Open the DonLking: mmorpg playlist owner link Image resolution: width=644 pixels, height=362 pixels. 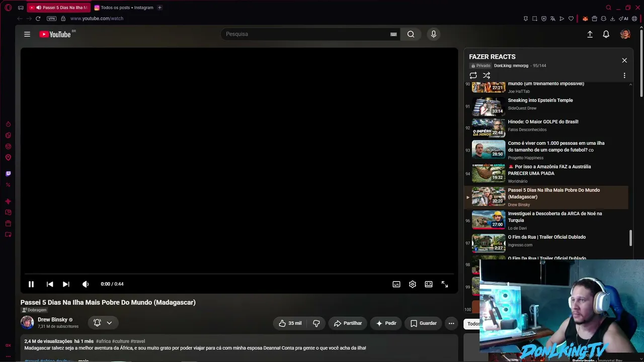[x=511, y=66]
